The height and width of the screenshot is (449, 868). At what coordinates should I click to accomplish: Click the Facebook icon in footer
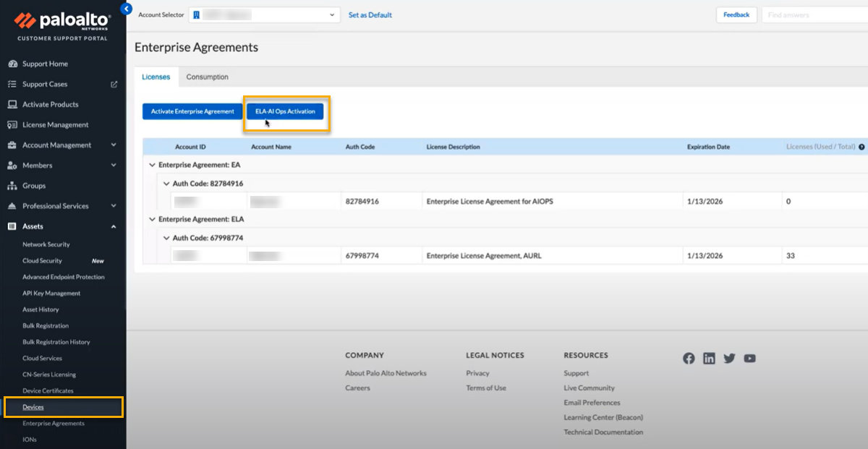pyautogui.click(x=689, y=359)
